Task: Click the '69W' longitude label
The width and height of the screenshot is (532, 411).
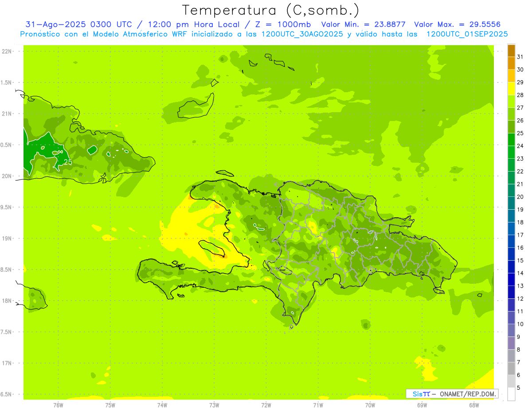Action: coord(422,405)
